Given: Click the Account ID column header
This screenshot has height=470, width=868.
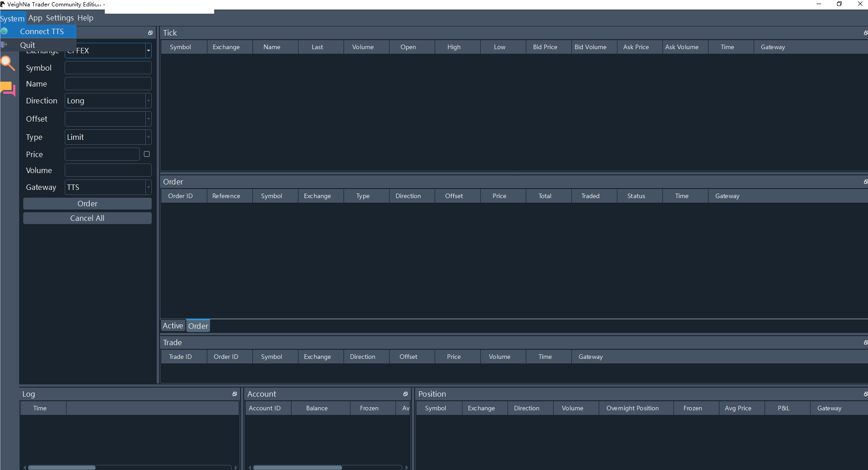Looking at the screenshot, I should (268, 408).
